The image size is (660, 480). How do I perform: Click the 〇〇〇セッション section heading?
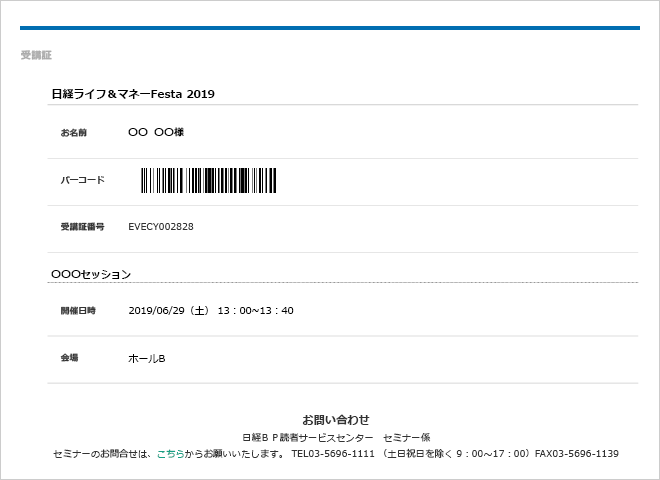pos(91,273)
